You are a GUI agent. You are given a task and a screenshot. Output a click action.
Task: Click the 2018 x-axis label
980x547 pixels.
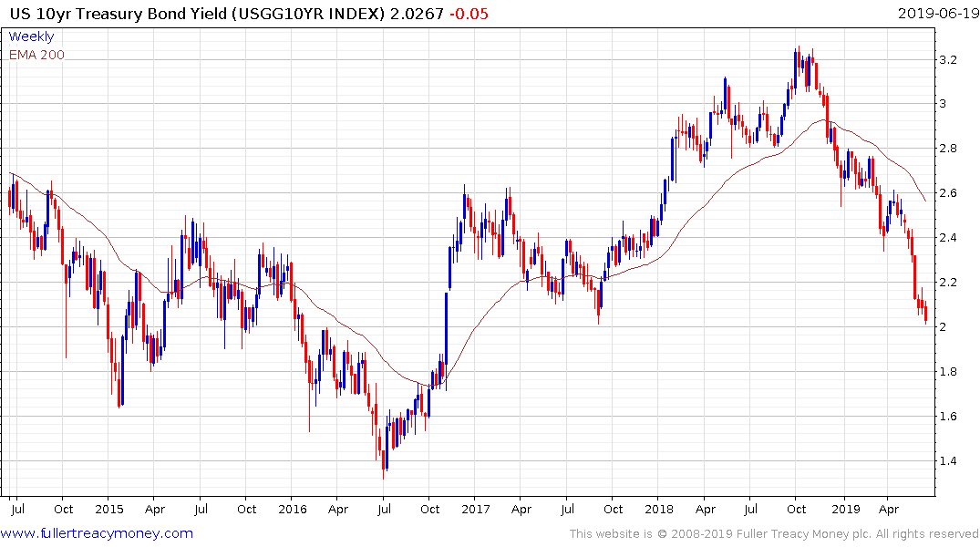[x=659, y=509]
